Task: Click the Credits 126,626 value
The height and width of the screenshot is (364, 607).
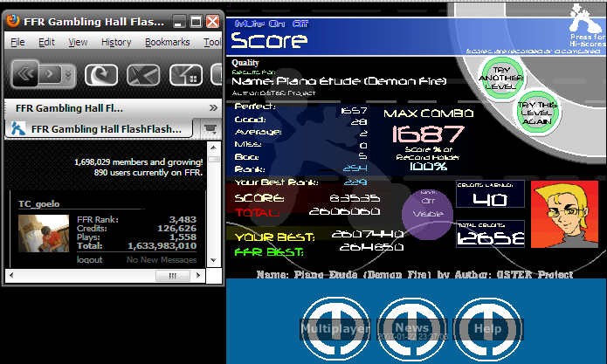Action: pyautogui.click(x=177, y=228)
